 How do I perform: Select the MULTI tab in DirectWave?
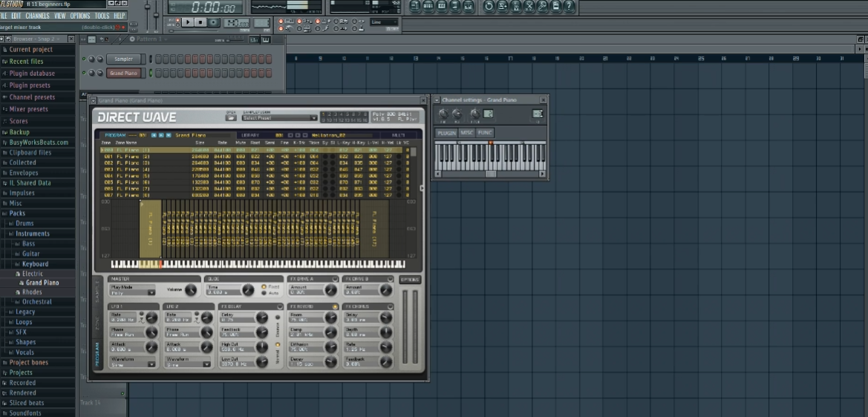(x=398, y=135)
